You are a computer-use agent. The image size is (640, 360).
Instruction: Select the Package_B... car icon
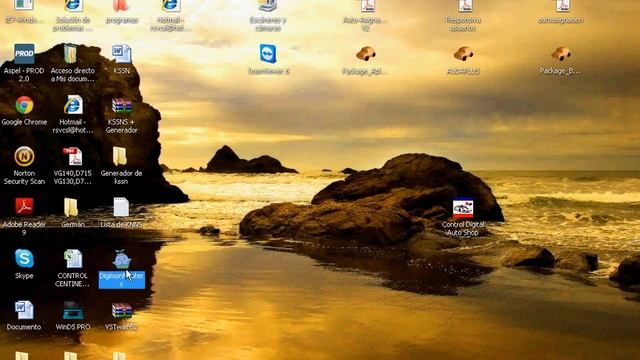[x=561, y=54]
